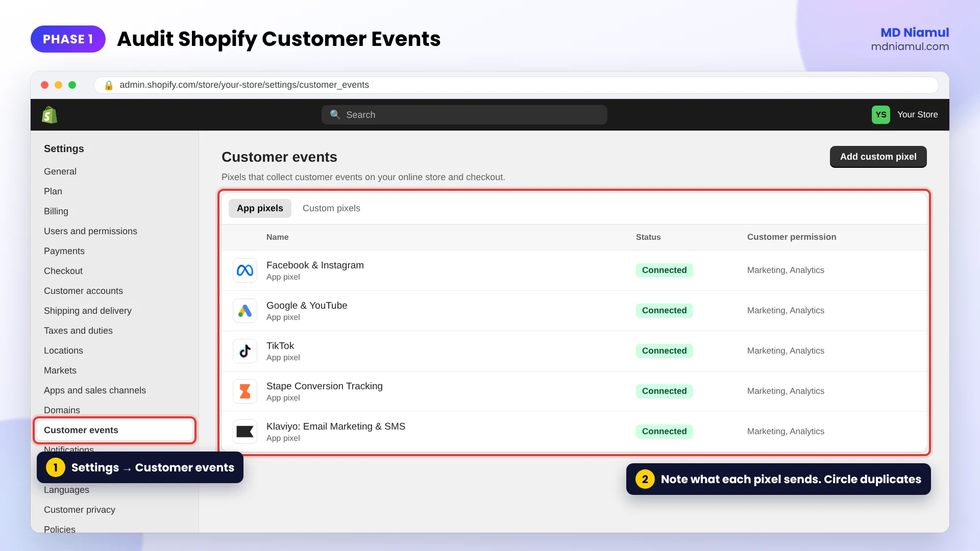Click Connected badge in TikTok row
Image resolution: width=980 pixels, height=551 pixels.
(664, 351)
